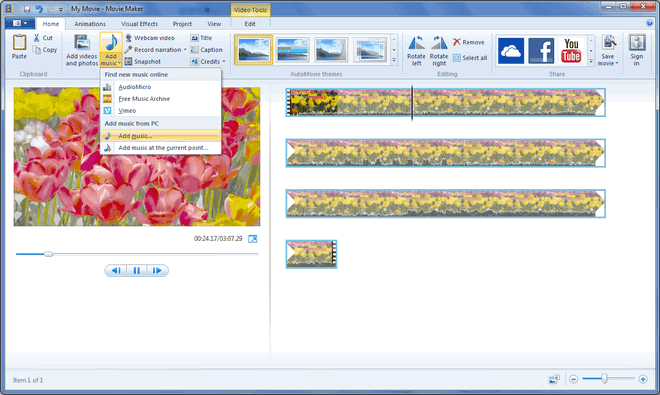Open the blue application file menu
This screenshot has width=660, height=395.
coord(20,23)
